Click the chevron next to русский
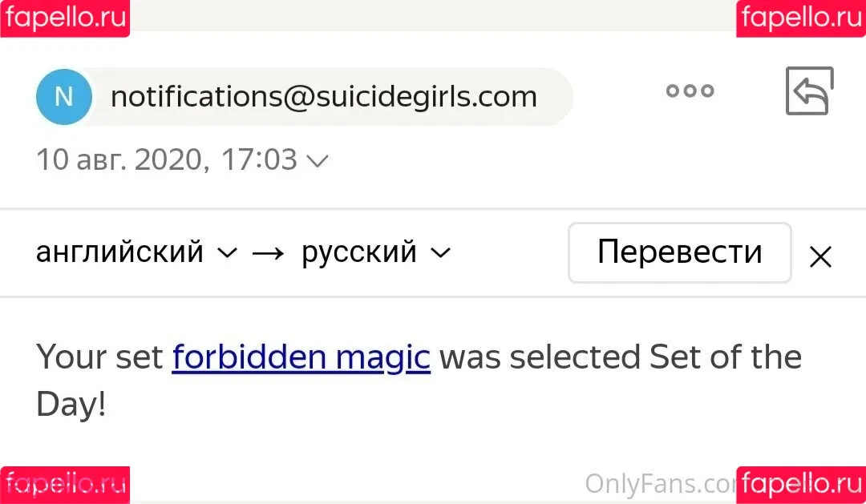Screen dimensions: 866x504 [x=441, y=253]
